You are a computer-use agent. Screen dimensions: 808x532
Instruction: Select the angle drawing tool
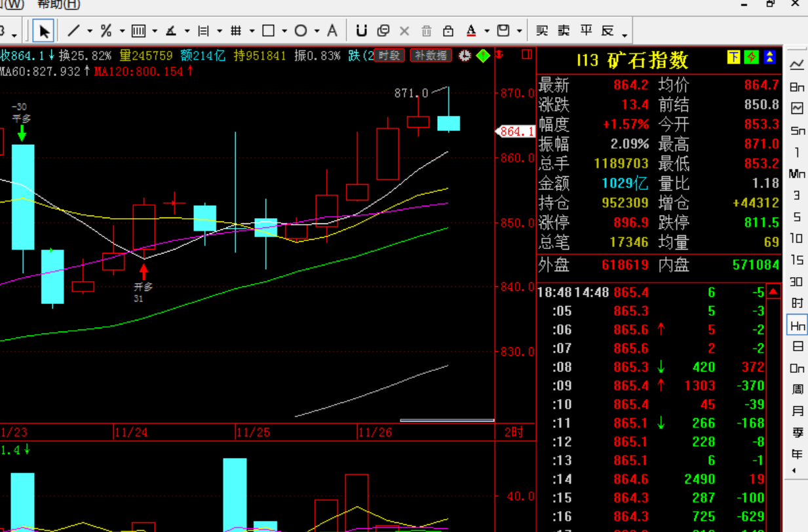170,30
